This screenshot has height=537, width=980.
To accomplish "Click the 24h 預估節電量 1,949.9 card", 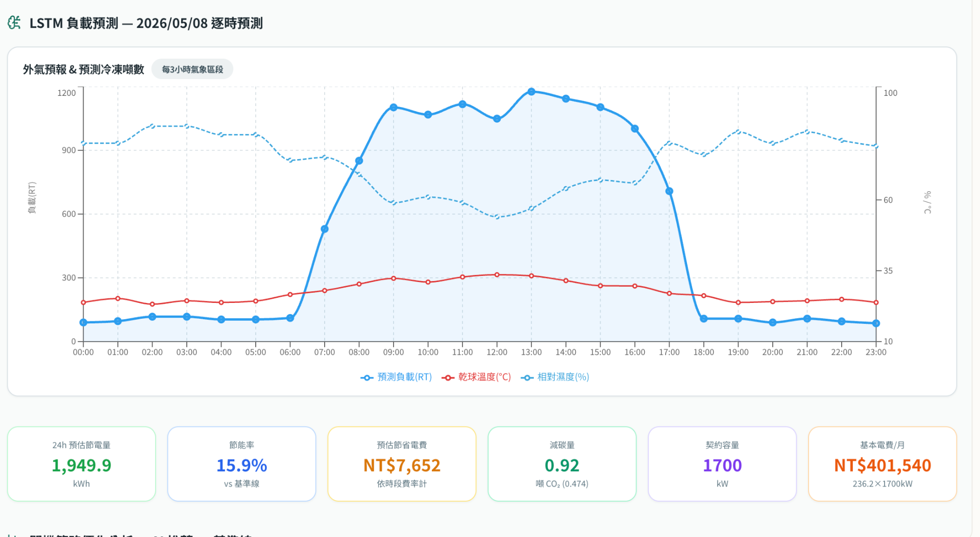I will (82, 464).
